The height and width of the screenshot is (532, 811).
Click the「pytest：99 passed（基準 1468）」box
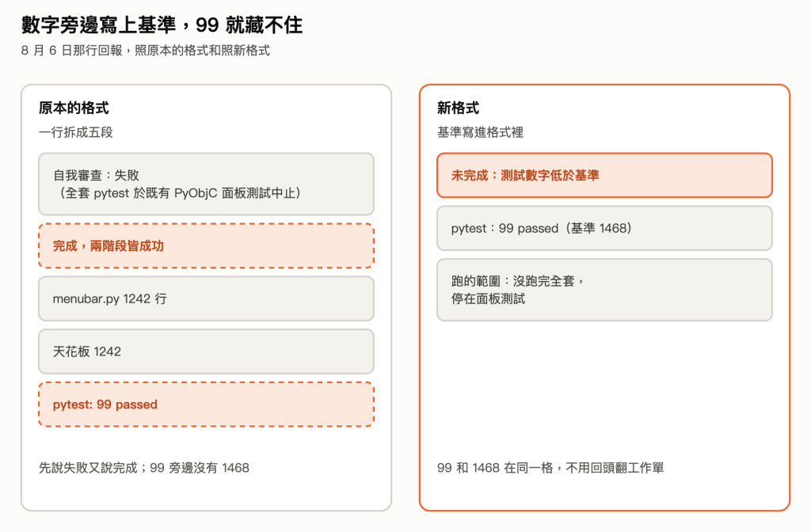click(x=604, y=228)
